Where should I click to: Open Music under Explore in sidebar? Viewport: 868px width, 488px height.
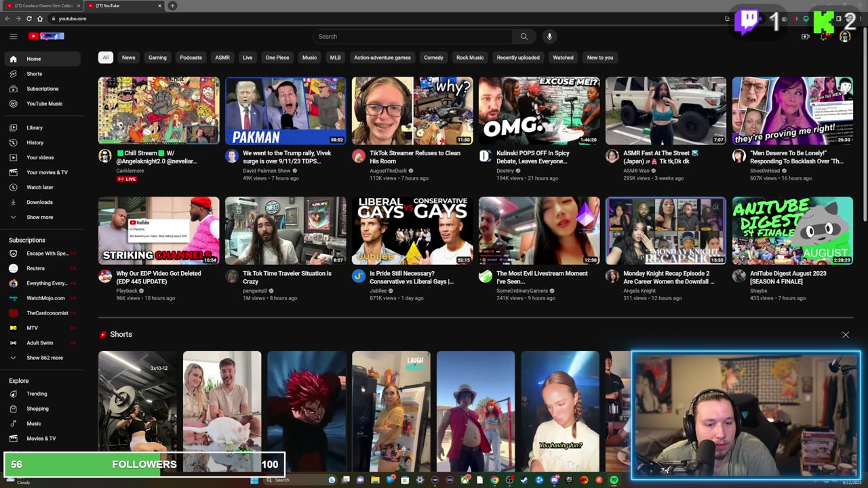(42, 424)
